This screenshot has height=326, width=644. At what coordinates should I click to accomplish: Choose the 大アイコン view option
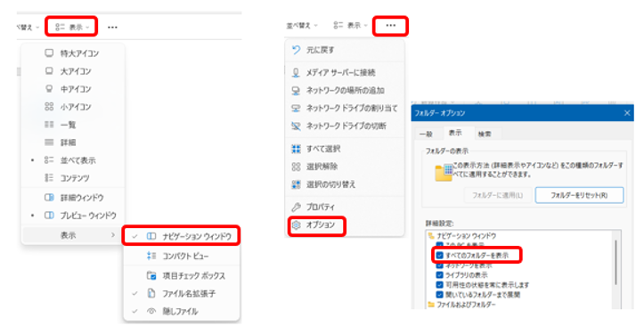73,71
